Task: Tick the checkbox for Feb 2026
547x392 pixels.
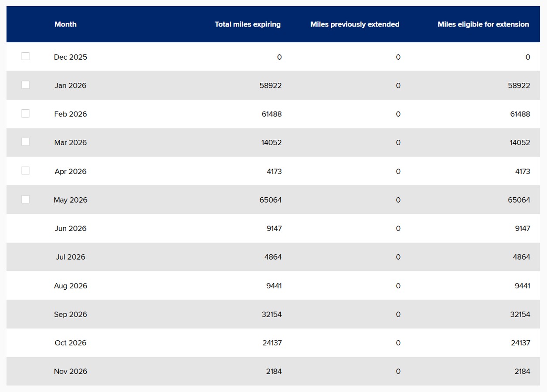Action: (26, 113)
